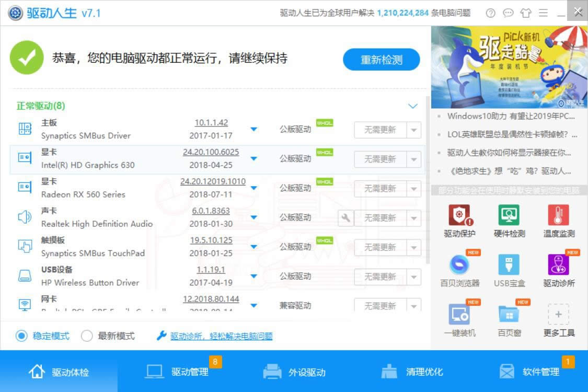Open the 驱走酷暑 promotional banner
The height and width of the screenshot is (392, 588).
pyautogui.click(x=509, y=67)
